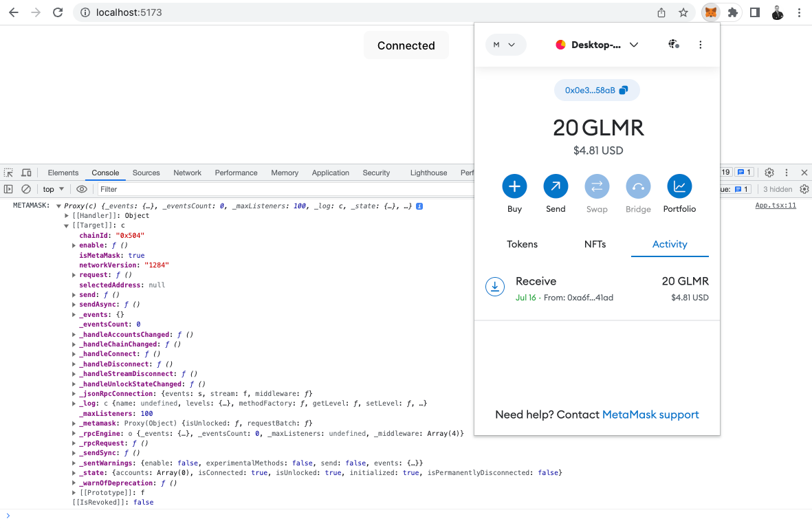The image size is (812, 528).
Task: Open MetaMask account options kebab menu
Action: point(701,45)
